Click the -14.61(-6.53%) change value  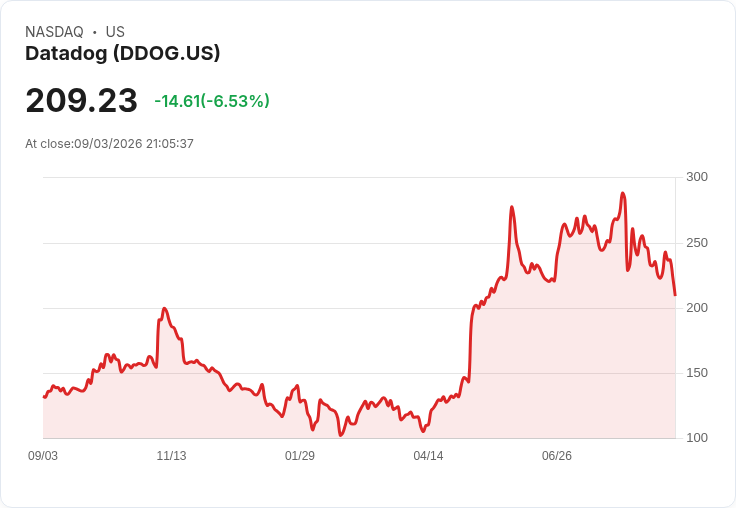(x=212, y=101)
